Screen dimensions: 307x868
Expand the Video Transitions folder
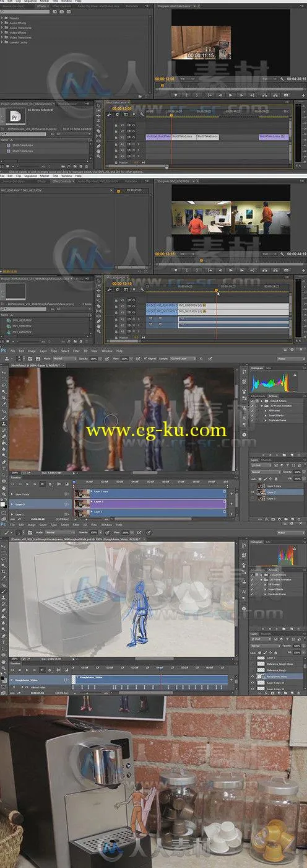click(x=2, y=37)
